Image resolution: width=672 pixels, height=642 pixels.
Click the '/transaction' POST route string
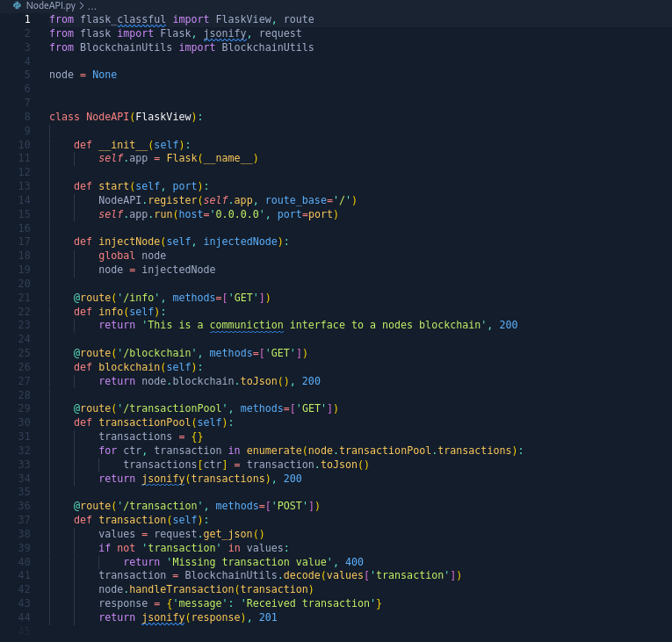(160, 506)
